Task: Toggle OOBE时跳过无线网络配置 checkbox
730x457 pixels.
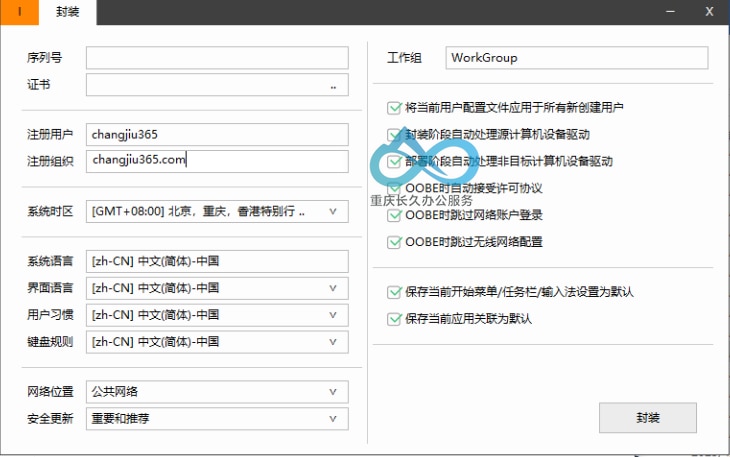Action: [x=394, y=242]
